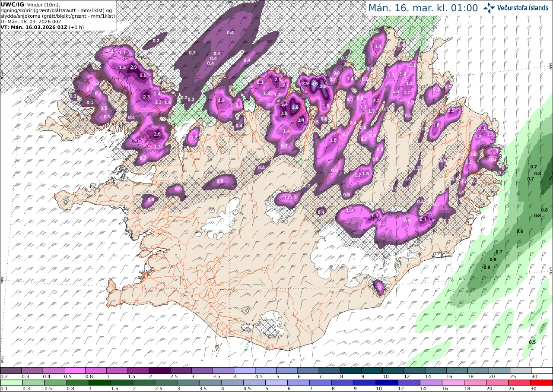Image resolution: width=553 pixels, height=392 pixels.
Task: Click the "2.3" snowfall value on the map
Action: [146, 97]
